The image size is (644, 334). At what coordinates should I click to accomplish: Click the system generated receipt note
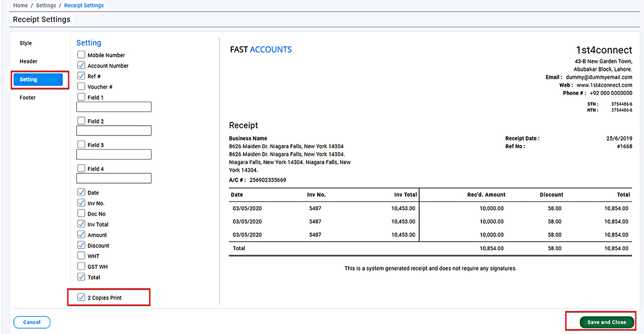(430, 268)
